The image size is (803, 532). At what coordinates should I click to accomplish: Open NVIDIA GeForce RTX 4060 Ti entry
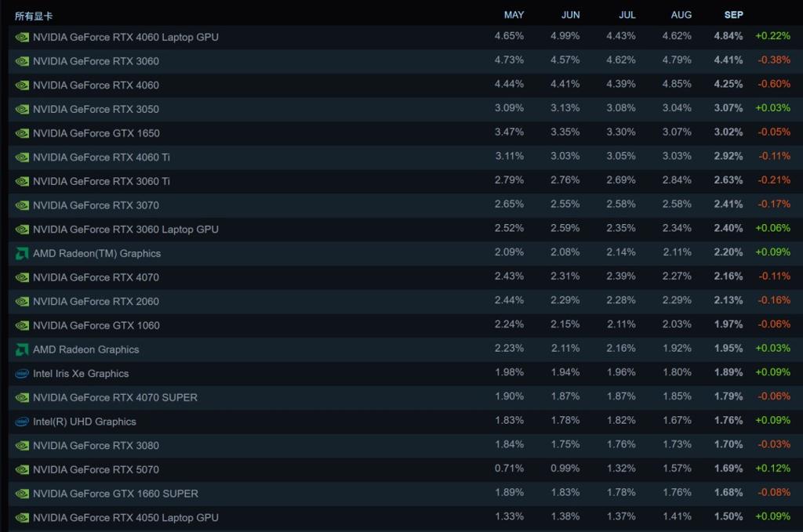click(101, 157)
